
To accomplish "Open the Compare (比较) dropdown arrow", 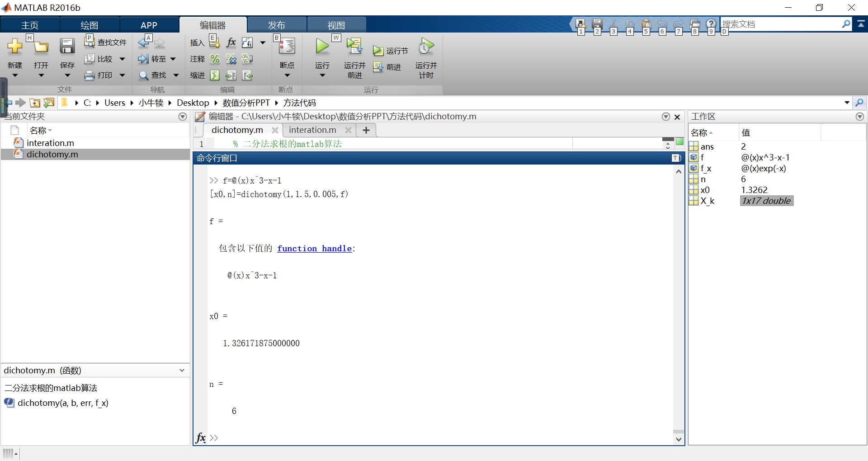I will 122,59.
